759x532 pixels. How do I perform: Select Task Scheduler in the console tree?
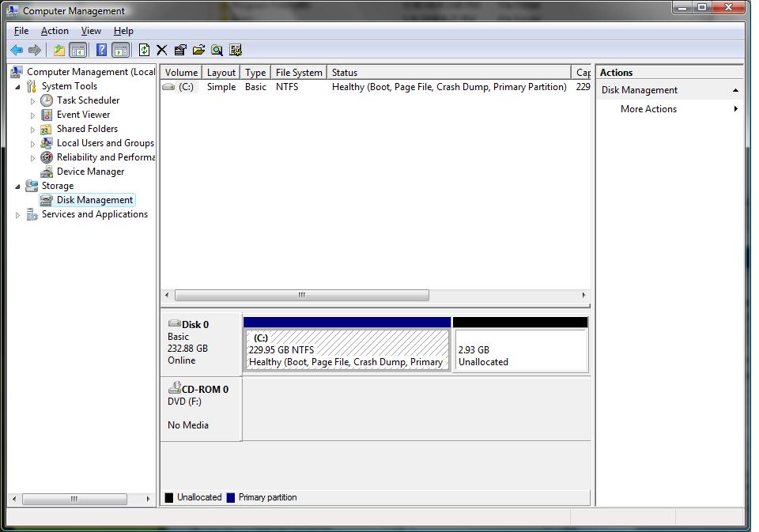pyautogui.click(x=88, y=100)
